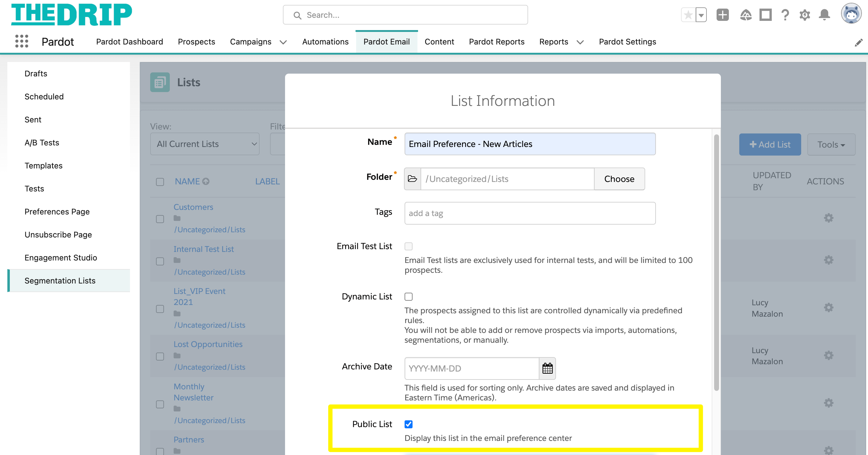Image resolution: width=868 pixels, height=455 pixels.
Task: Open the user profile avatar
Action: [x=851, y=13]
